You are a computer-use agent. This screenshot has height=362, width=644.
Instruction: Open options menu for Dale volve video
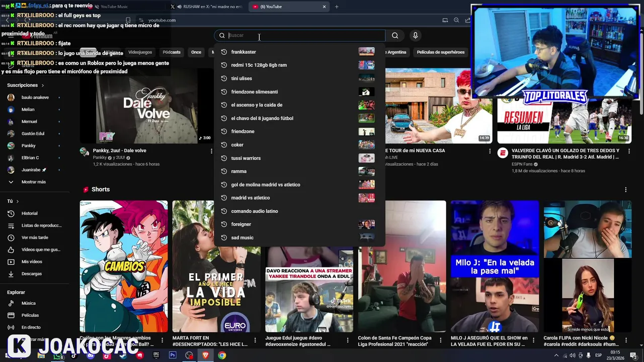point(211,151)
